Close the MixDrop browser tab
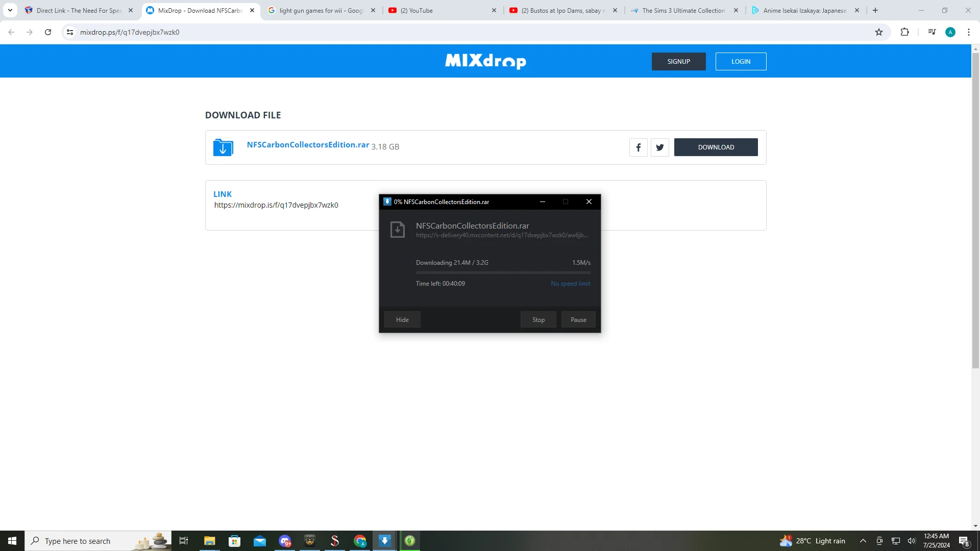The width and height of the screenshot is (980, 551). click(252, 10)
